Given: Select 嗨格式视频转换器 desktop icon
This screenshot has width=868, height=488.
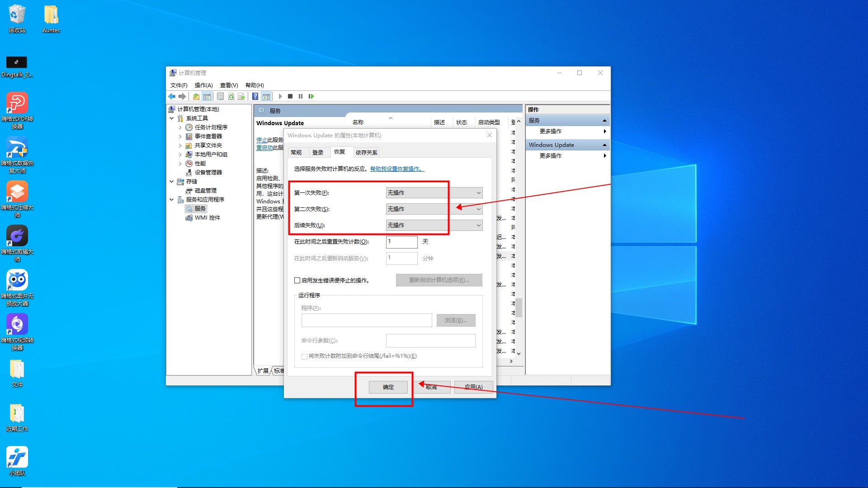Looking at the screenshot, I should [17, 332].
